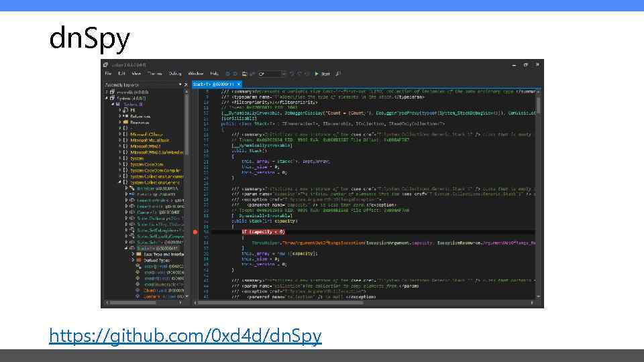Viewport: 644px width, 362px height.
Task: Collapse the System (4.0.0.0) assembly node
Action: [x=107, y=99]
